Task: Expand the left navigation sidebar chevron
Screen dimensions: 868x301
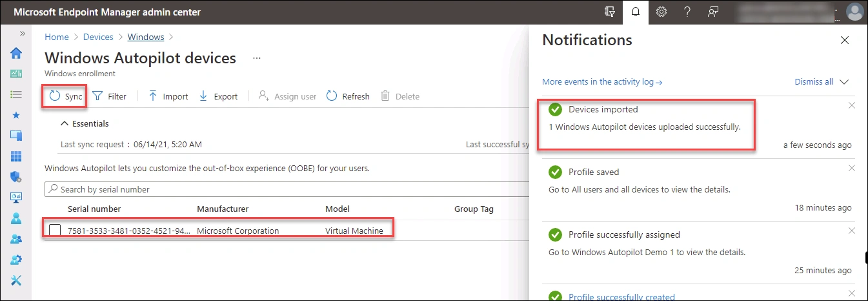Action: click(23, 33)
